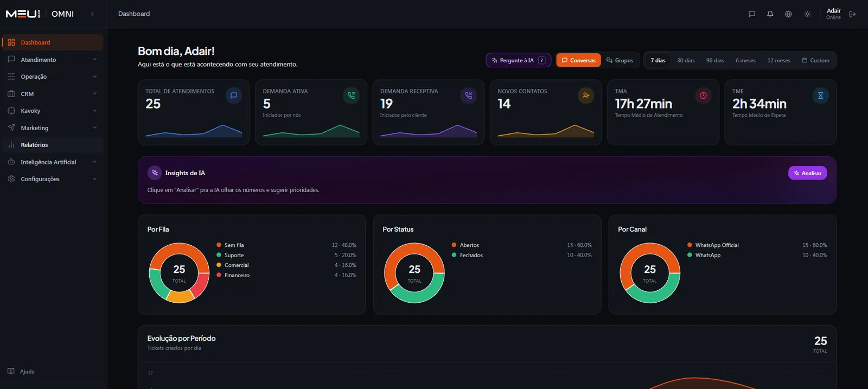
Task: Click the Adair Online user profile
Action: click(x=833, y=14)
